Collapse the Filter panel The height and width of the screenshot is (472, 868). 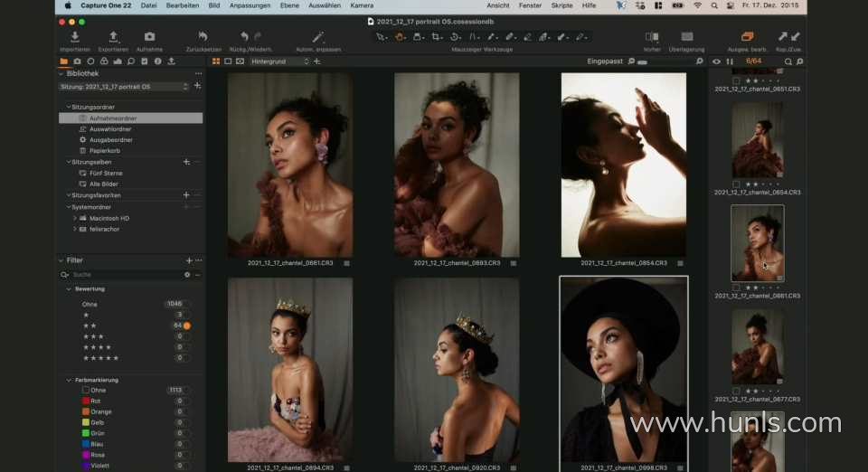(x=61, y=260)
